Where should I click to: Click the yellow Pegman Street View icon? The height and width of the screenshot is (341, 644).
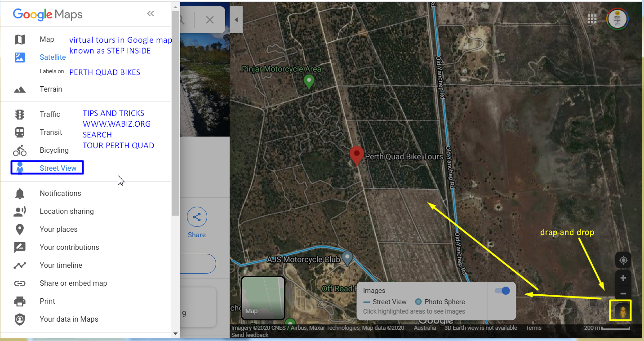(622, 311)
